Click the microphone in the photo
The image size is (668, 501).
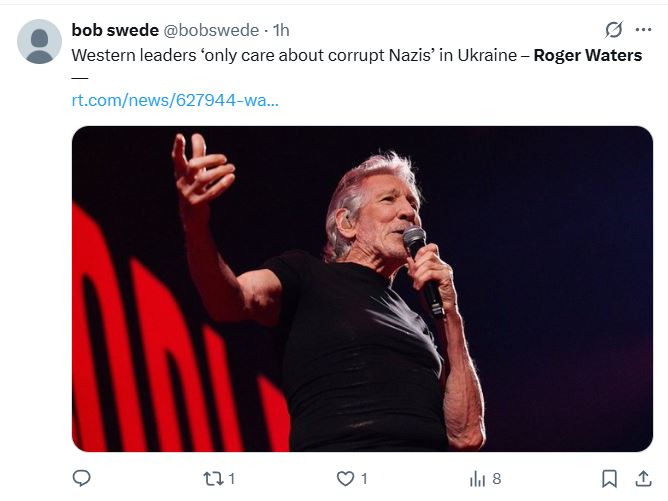click(x=420, y=262)
